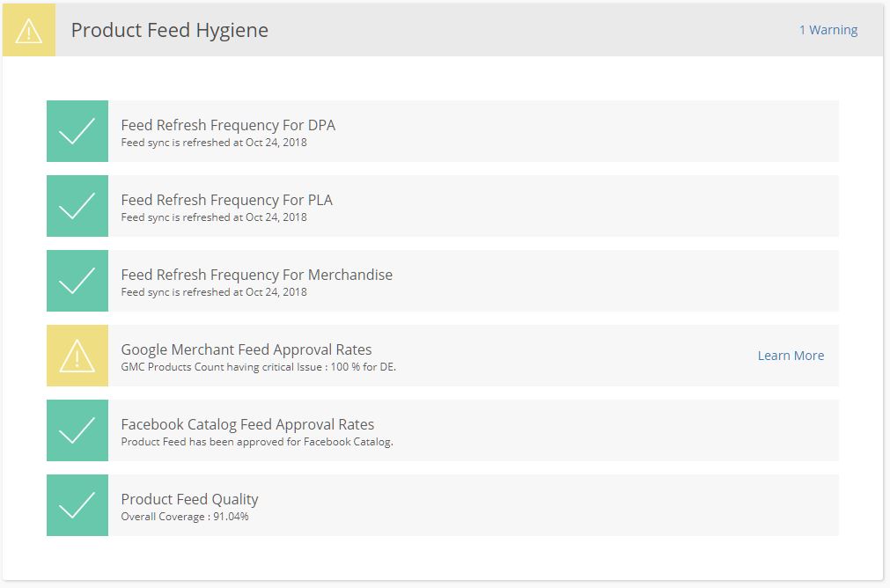The image size is (890, 588).
Task: Open Learn More for Google Merchant Feed
Action: click(x=791, y=356)
